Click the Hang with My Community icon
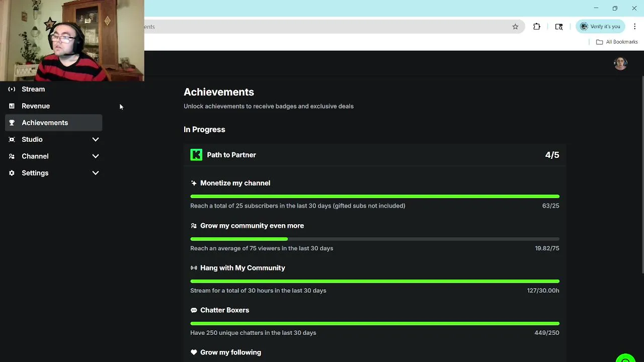 tap(194, 268)
